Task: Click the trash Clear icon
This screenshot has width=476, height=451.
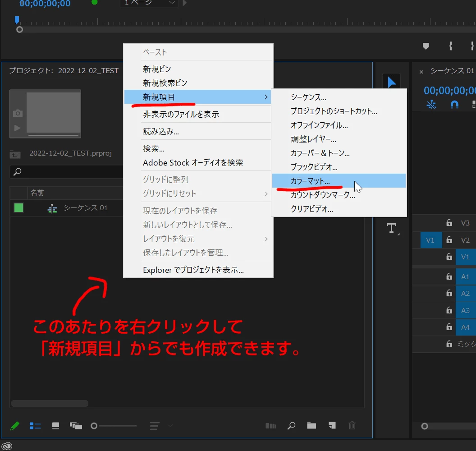Action: click(352, 425)
